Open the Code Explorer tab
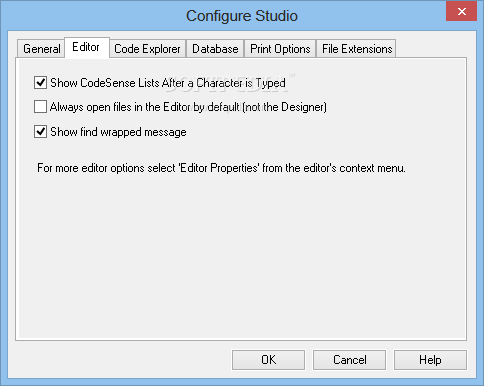The width and height of the screenshot is (484, 386). coord(147,49)
